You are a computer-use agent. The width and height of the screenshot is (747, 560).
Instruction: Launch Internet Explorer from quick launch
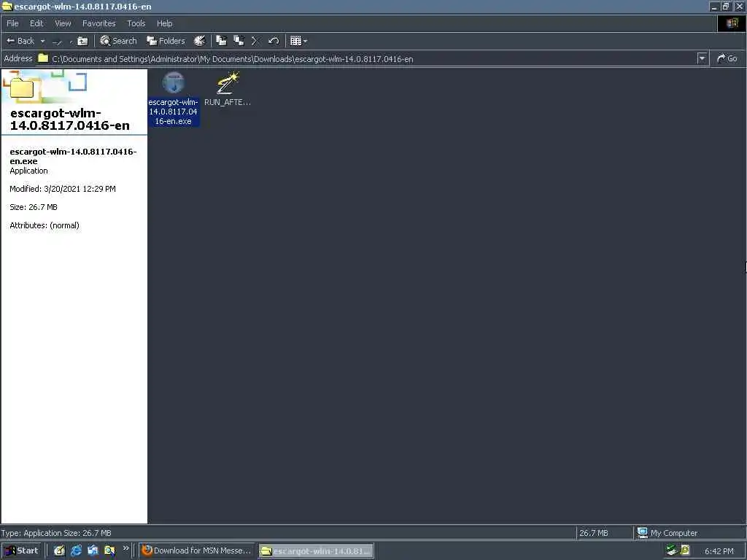pos(76,551)
